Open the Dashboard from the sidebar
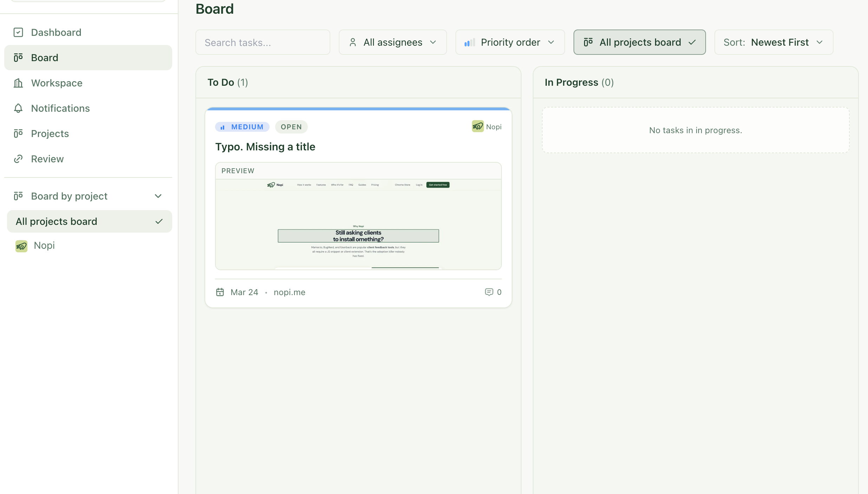Viewport: 868px width, 494px height. 56,32
